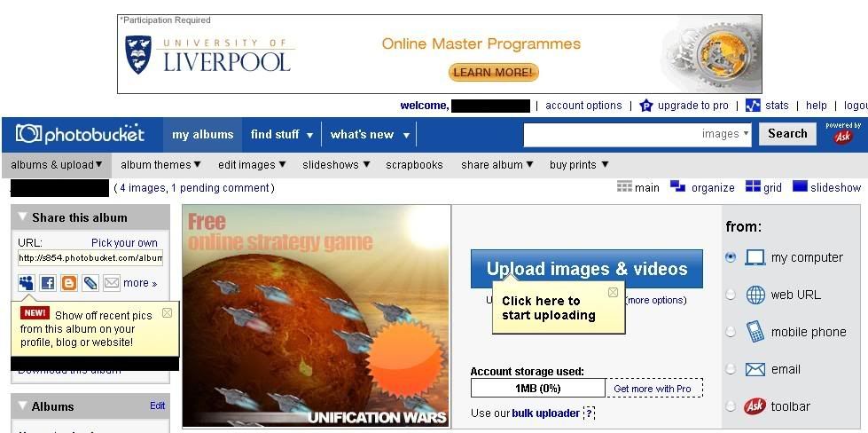Click the web URL globe icon

(755, 295)
